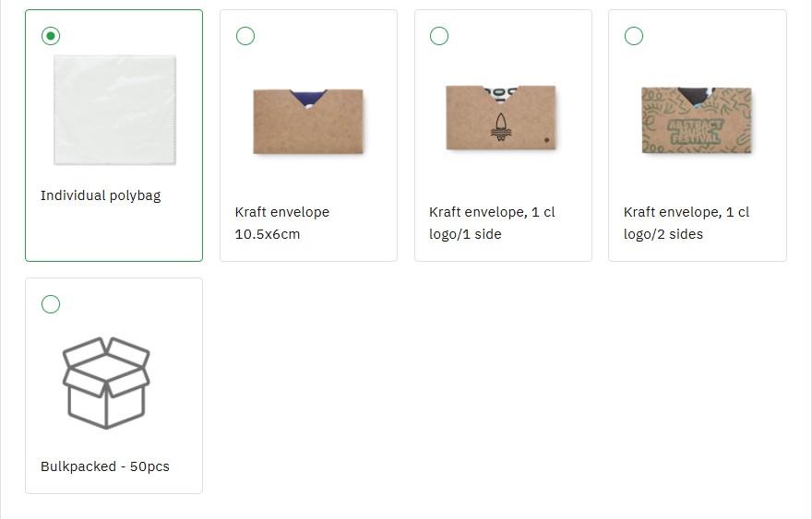Choose the Kraft envelope logo/1 side radio

tap(439, 36)
